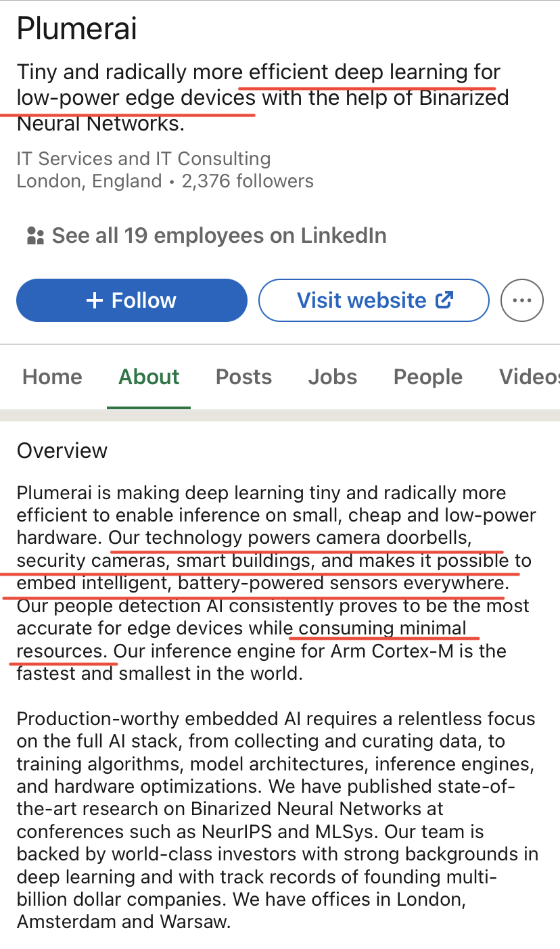Image resolution: width=560 pixels, height=949 pixels.
Task: Click the plus icon on the Follow button
Action: coord(95,300)
